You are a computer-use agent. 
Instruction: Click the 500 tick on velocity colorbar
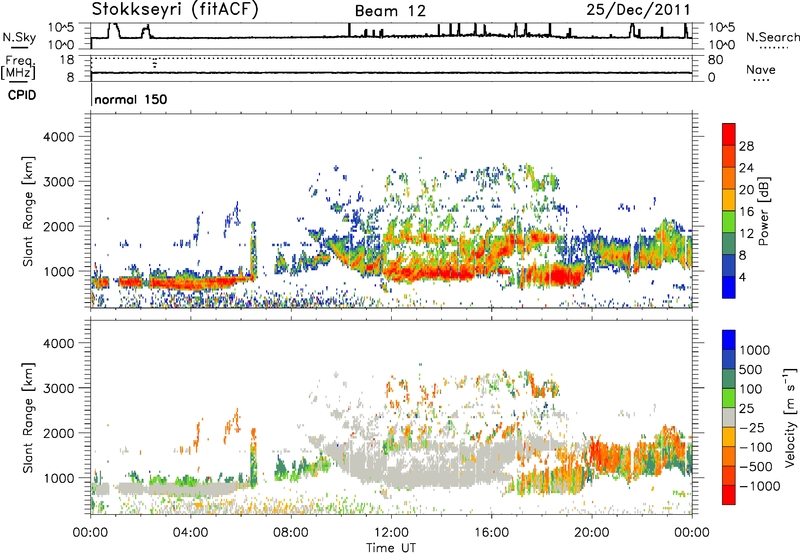click(751, 369)
